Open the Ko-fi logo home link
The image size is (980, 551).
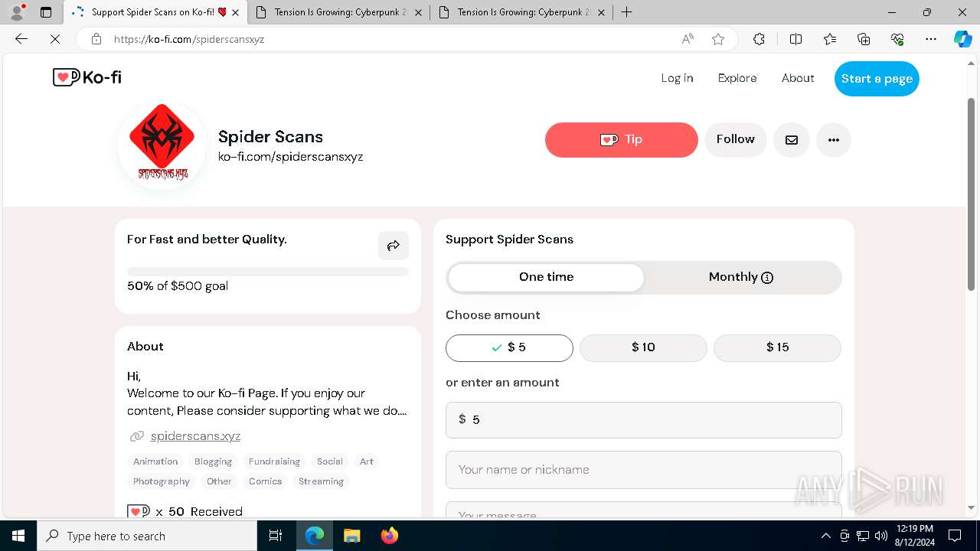(x=87, y=77)
